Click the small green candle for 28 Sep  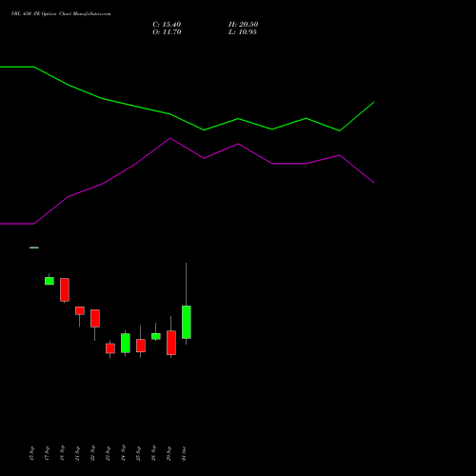(x=156, y=336)
